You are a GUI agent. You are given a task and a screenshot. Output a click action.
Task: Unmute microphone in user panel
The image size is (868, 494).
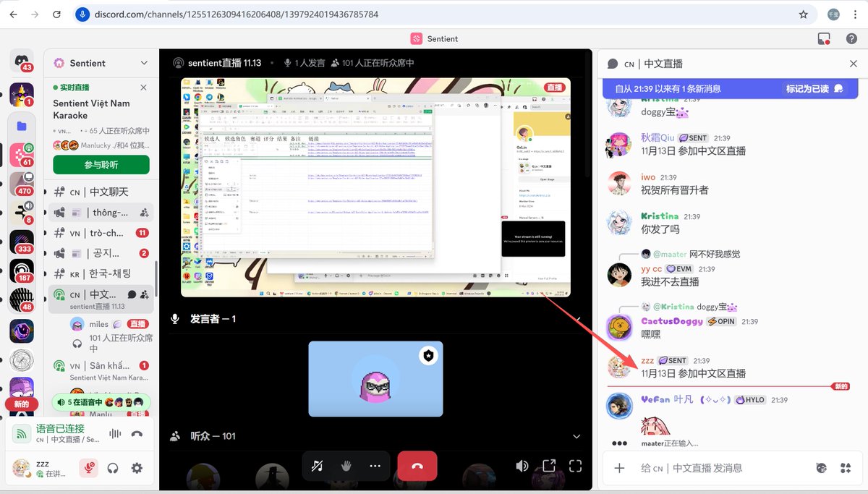click(x=88, y=468)
